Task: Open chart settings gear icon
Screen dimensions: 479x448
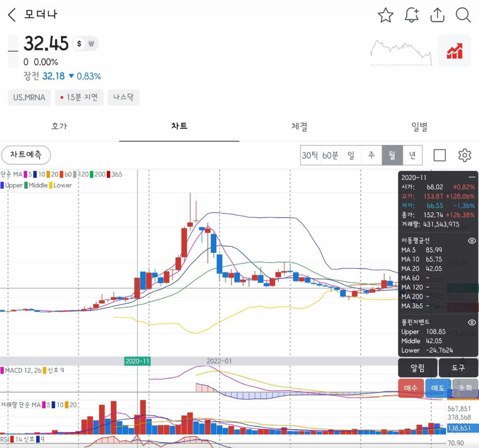Action: click(x=465, y=155)
